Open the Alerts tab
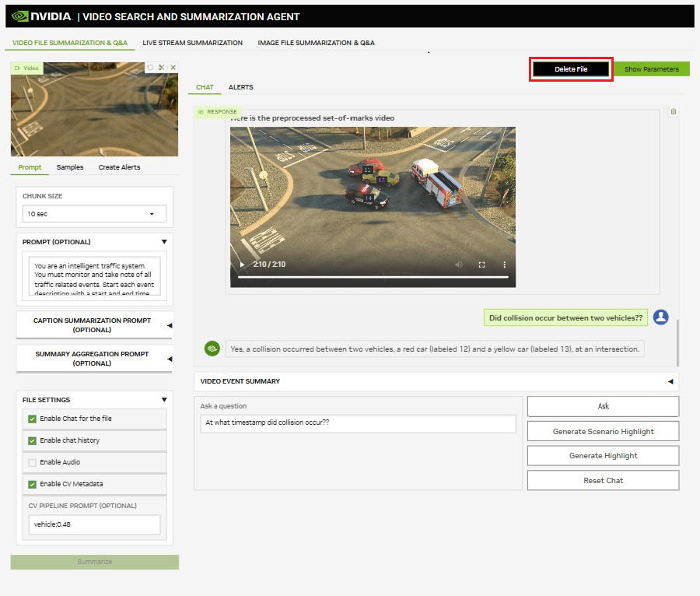This screenshot has height=596, width=700. pyautogui.click(x=240, y=87)
